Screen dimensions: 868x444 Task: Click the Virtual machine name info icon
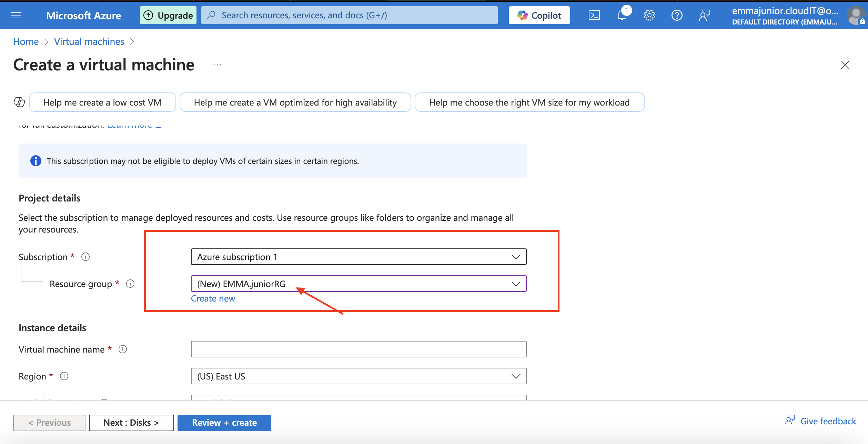pos(123,349)
